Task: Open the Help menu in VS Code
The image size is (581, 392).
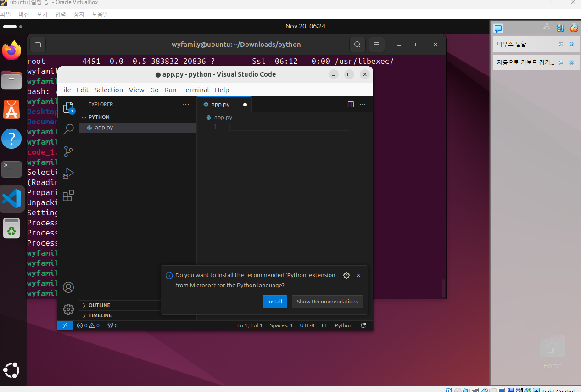Action: click(x=222, y=90)
